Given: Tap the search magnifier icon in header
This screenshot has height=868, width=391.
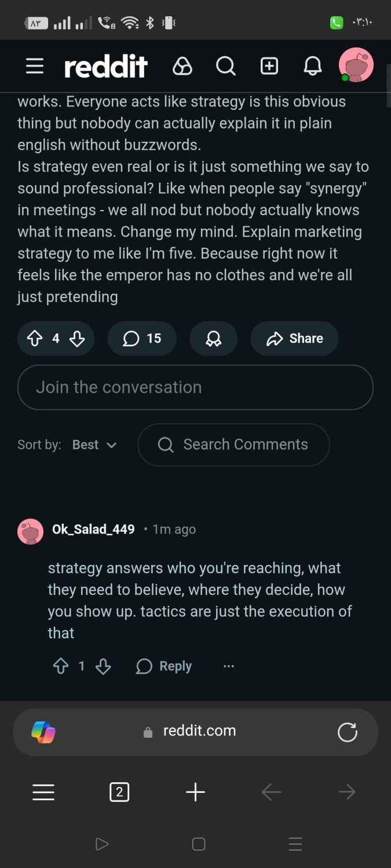Looking at the screenshot, I should click(x=225, y=67).
